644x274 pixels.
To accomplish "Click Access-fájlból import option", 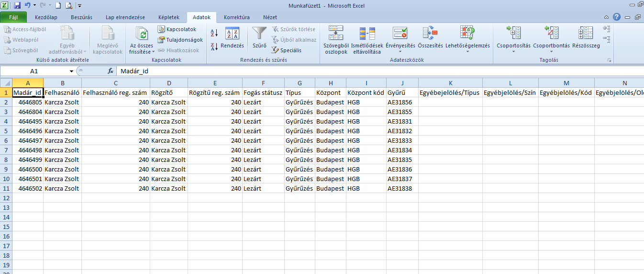I will click(x=25, y=29).
